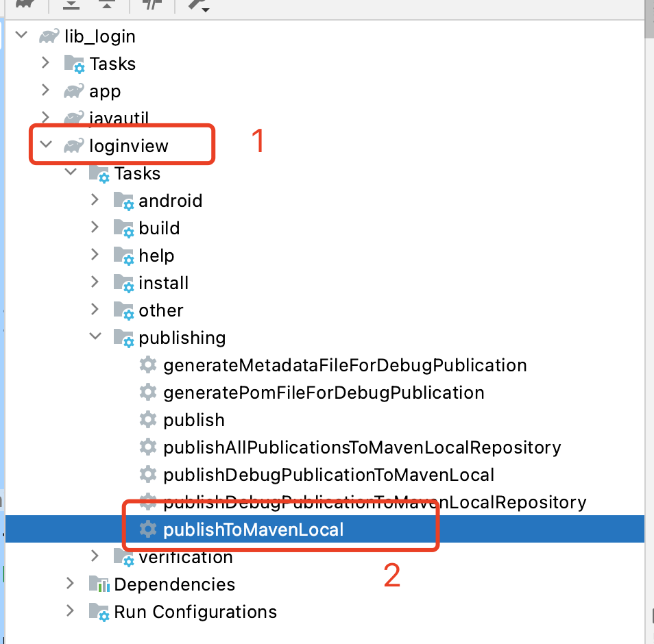
Task: Select the Dependencies label
Action: click(174, 585)
